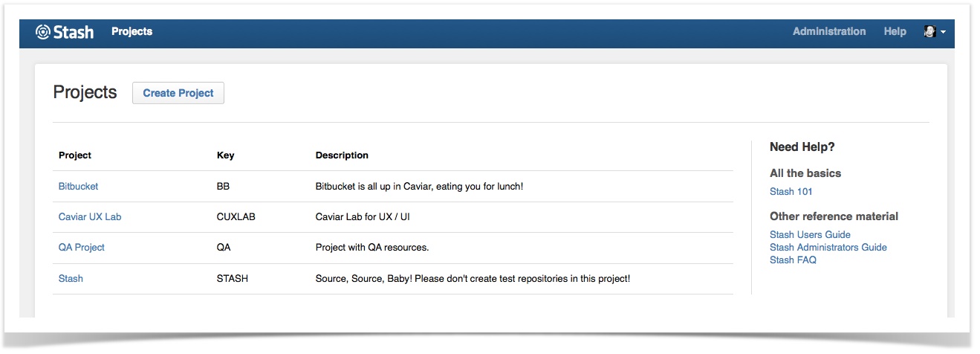
Task: Click the Key column header
Action: (x=225, y=155)
